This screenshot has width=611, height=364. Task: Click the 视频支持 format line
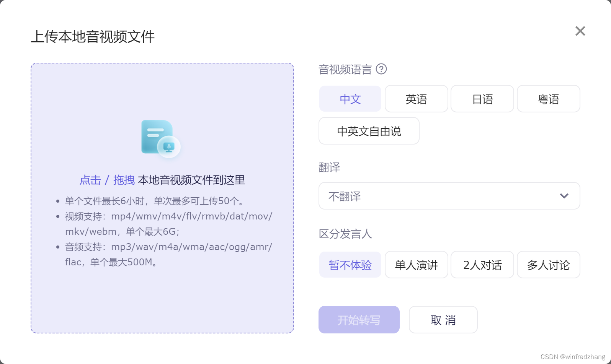point(169,224)
